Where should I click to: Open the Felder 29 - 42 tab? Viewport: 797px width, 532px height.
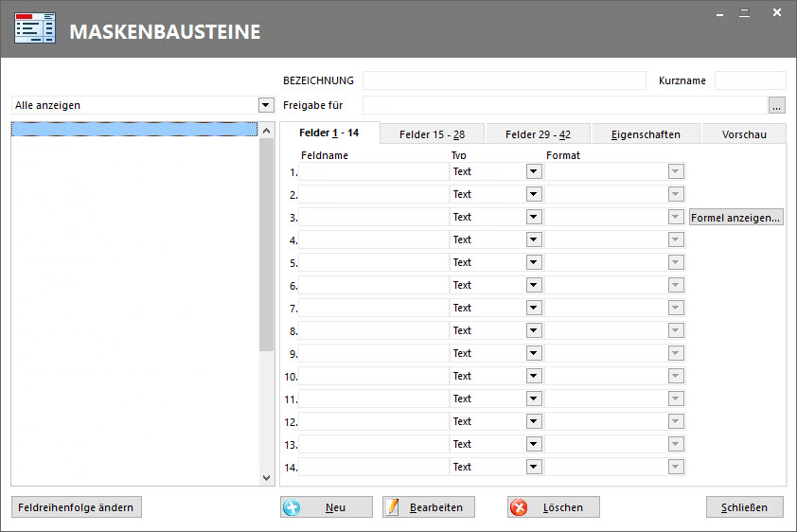(540, 134)
